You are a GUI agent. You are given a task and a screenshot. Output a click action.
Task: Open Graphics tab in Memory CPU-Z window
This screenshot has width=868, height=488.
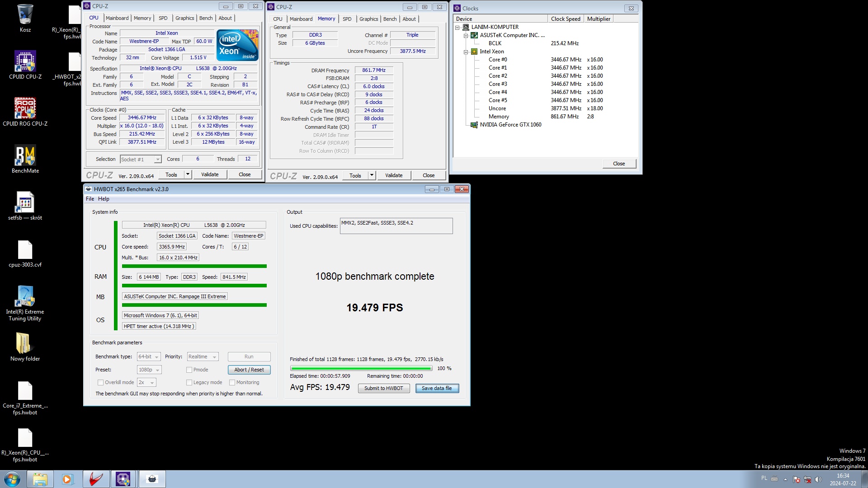tap(369, 19)
